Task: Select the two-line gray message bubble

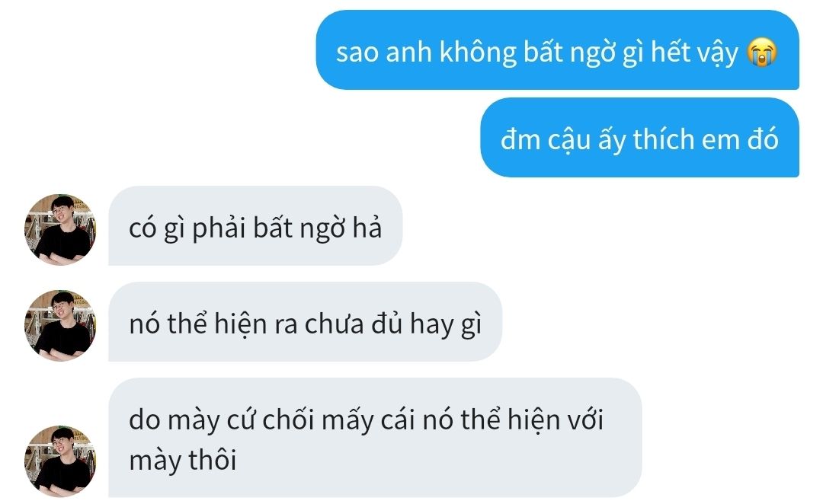Action: click(x=375, y=438)
